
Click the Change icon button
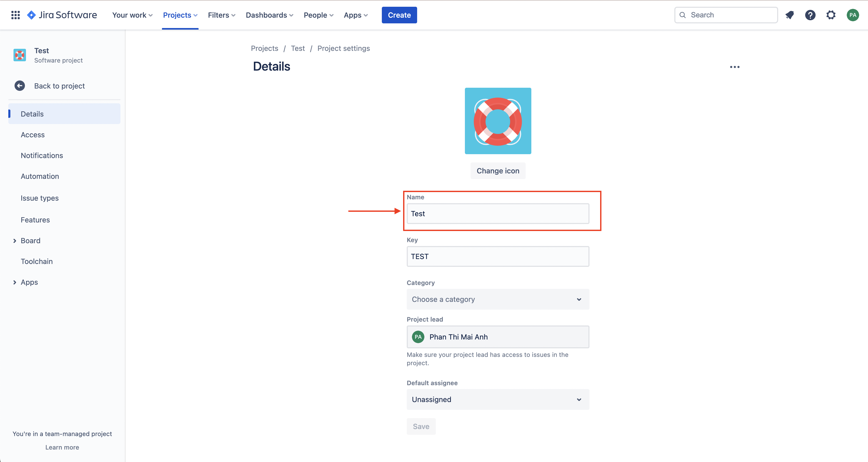(x=498, y=171)
